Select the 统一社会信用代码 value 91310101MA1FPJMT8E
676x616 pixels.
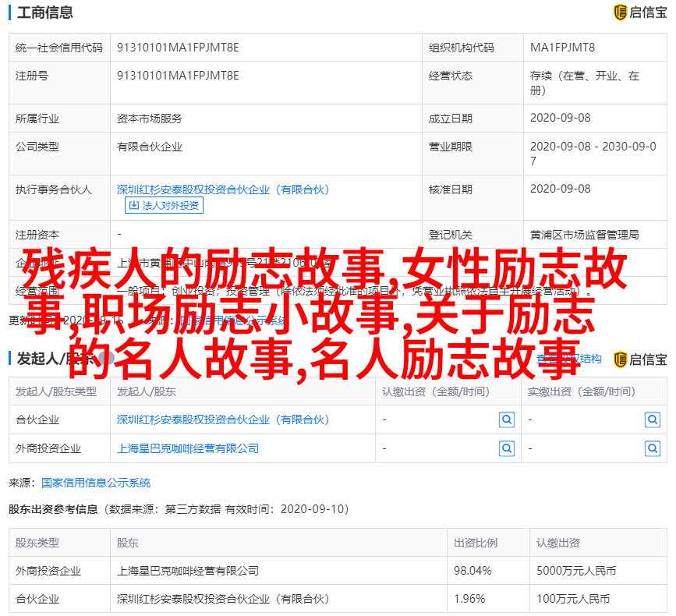click(x=178, y=48)
